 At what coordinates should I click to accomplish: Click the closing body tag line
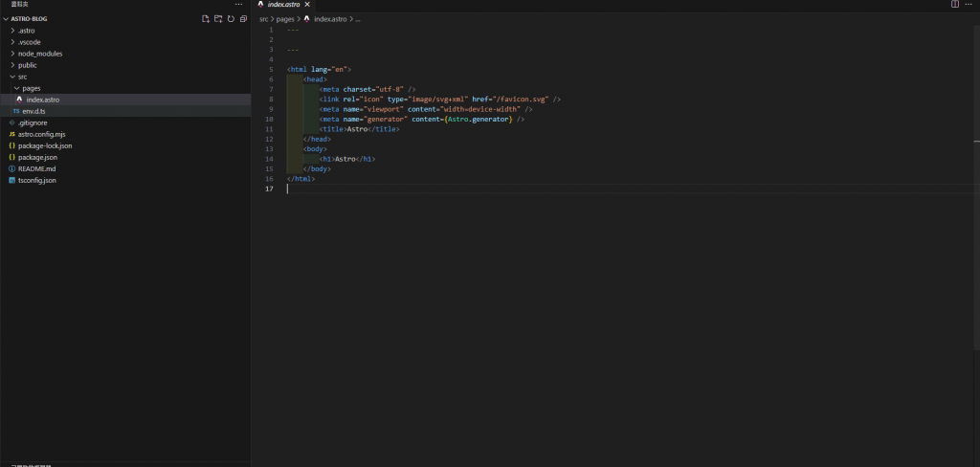pyautogui.click(x=317, y=168)
